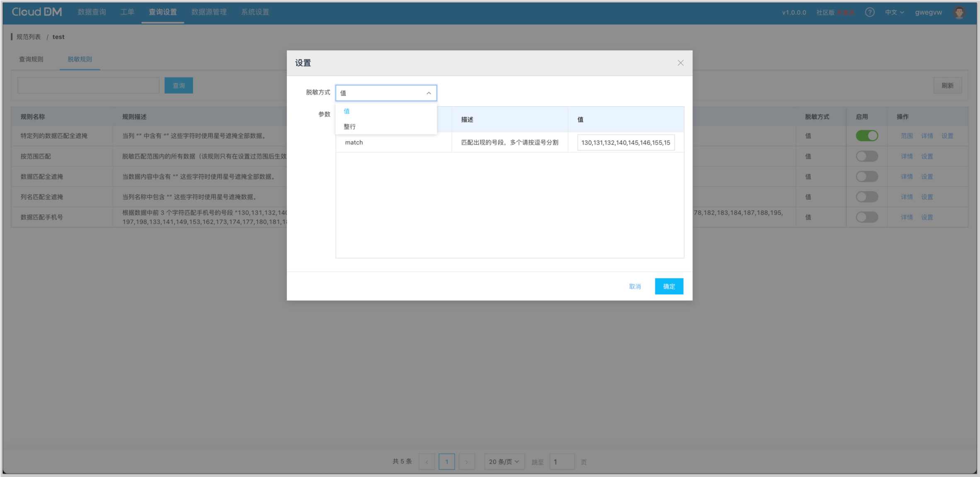Viewport: 980px width, 477px height.
Task: Enable the 数据匹配手机号 rule toggle
Action: pos(866,217)
